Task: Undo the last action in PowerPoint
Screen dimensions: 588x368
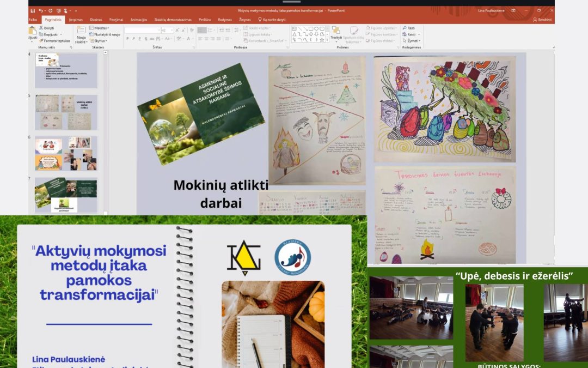Action: click(40, 11)
